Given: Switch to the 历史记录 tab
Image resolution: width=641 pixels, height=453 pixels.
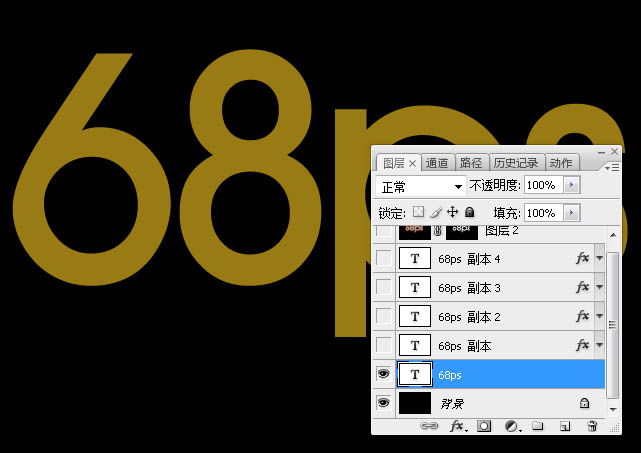Looking at the screenshot, I should click(x=515, y=163).
